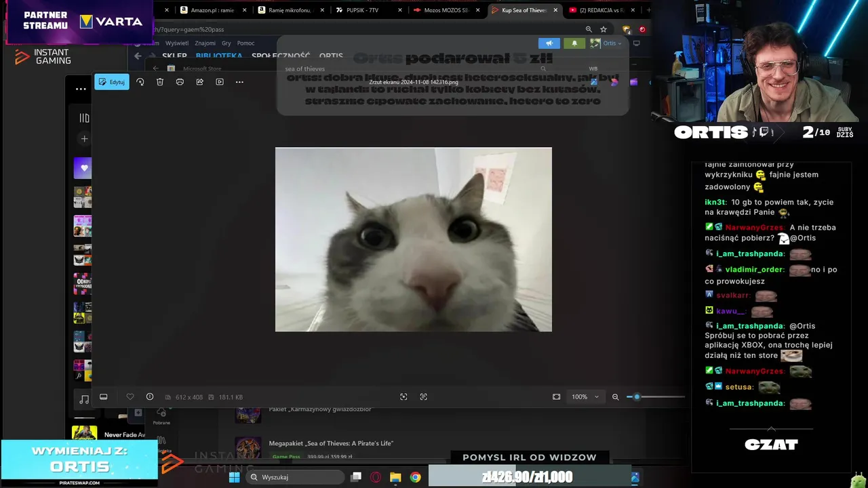868x488 pixels.
Task: Bookmark this page with star icon
Action: point(604,29)
